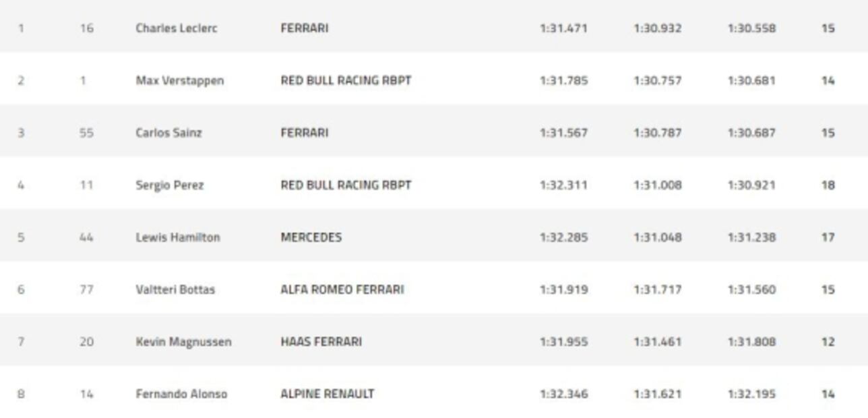The image size is (868, 418).
Task: Click the Kevin Magnussen name
Action: [183, 342]
